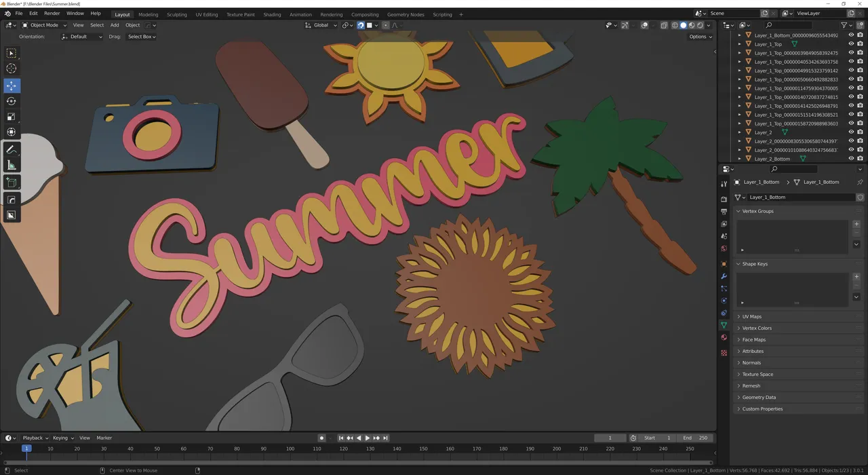Select the Rotate tool
Image resolution: width=868 pixels, height=475 pixels.
pos(12,101)
